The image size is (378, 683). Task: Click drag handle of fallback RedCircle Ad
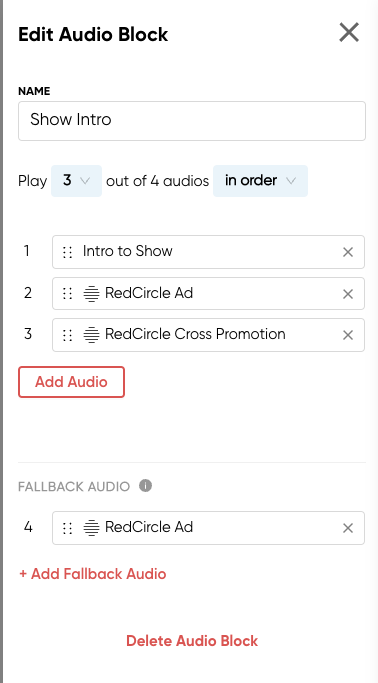tap(67, 528)
